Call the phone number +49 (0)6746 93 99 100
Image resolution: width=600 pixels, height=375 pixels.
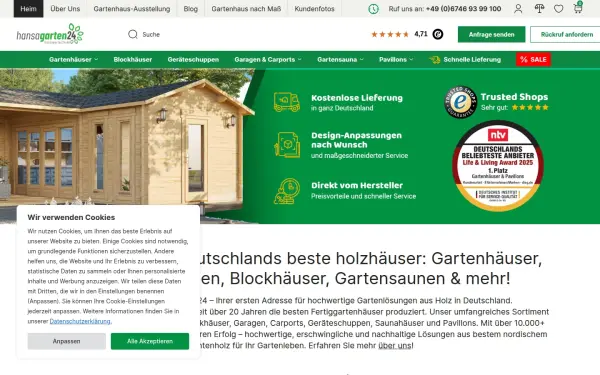pos(463,8)
